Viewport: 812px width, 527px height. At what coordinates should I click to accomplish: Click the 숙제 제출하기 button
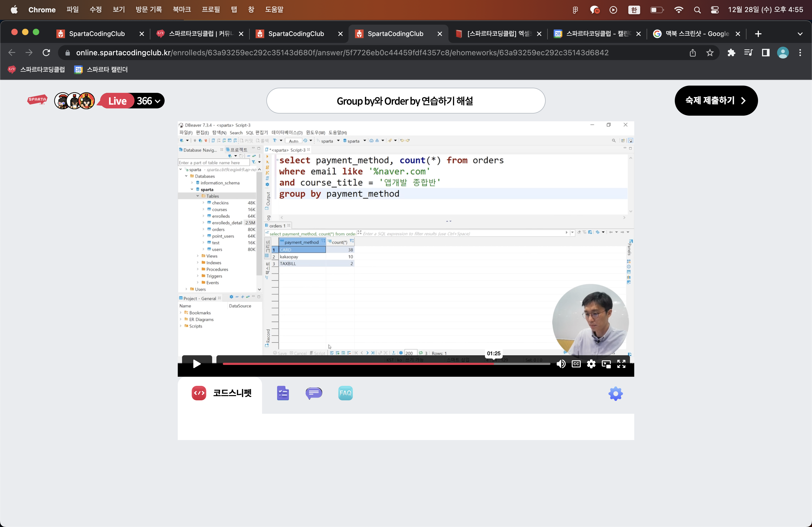pyautogui.click(x=716, y=101)
